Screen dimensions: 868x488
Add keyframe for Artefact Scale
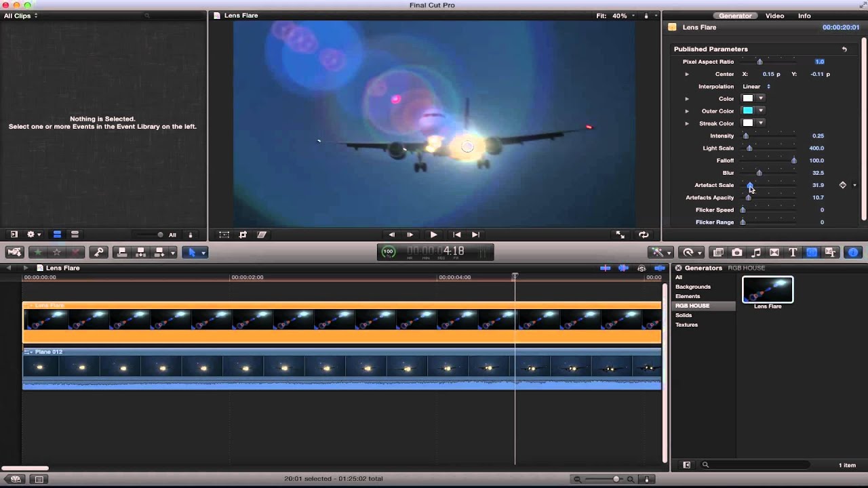point(843,185)
